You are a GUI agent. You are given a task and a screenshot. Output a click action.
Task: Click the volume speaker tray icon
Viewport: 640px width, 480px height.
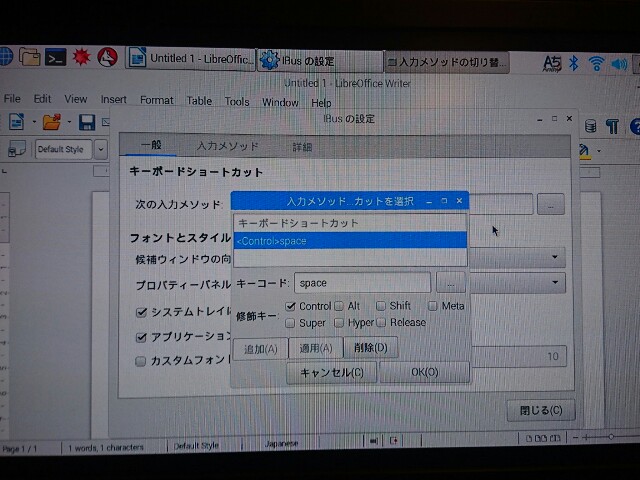point(619,64)
